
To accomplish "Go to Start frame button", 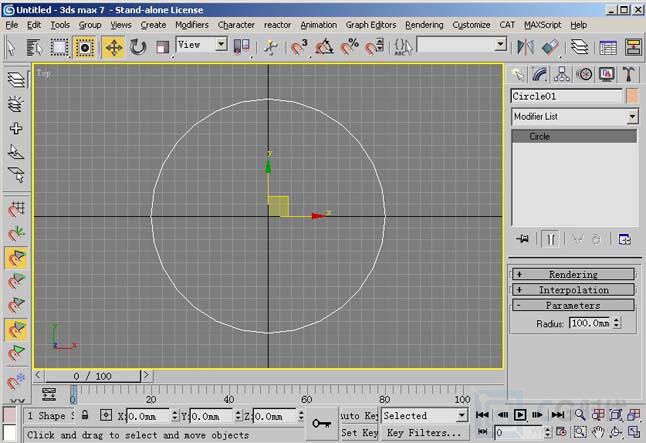I will coord(482,415).
